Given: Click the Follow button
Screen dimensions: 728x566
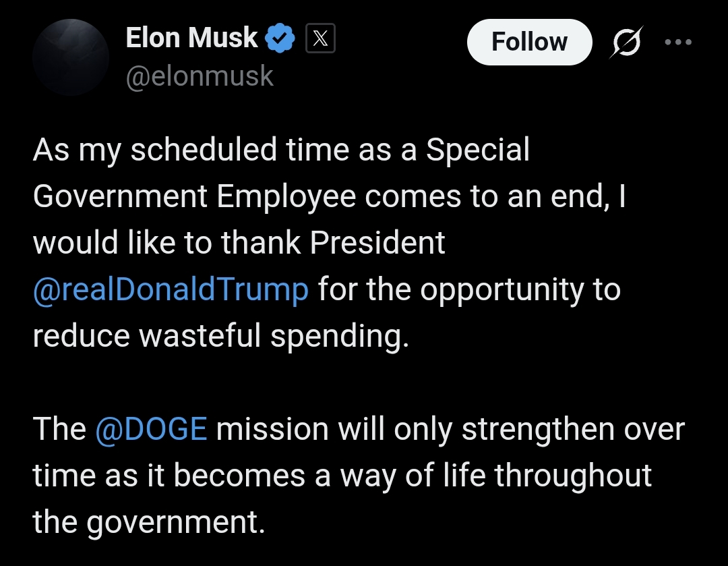Looking at the screenshot, I should 529,42.
